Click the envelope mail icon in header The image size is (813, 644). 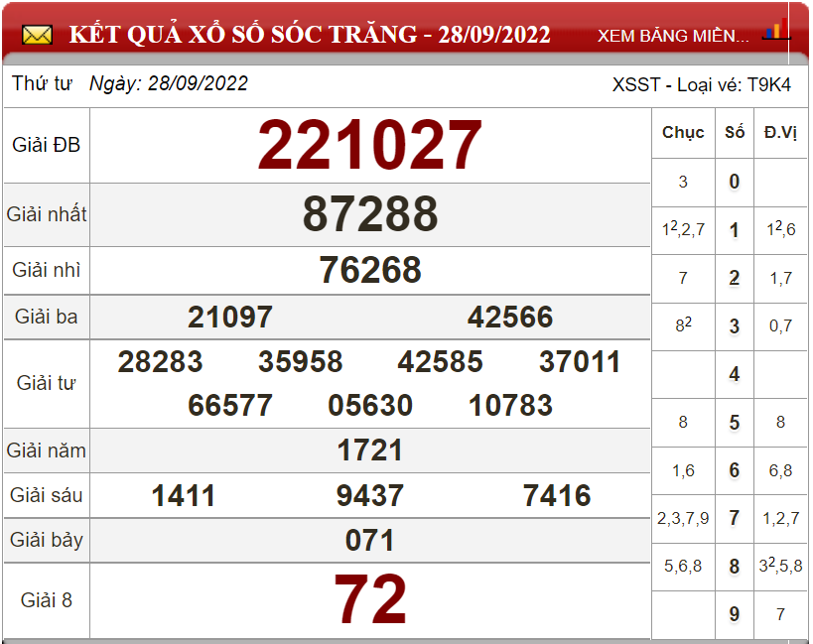pyautogui.click(x=37, y=36)
